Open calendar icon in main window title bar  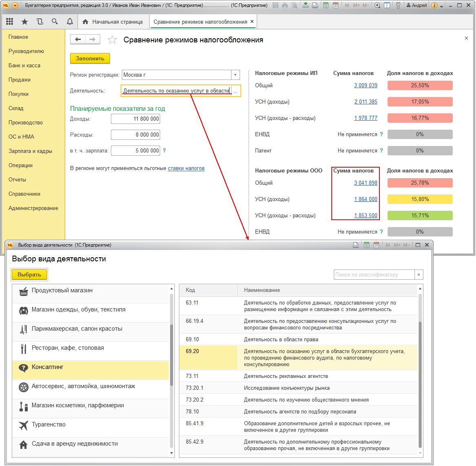click(x=335, y=5)
